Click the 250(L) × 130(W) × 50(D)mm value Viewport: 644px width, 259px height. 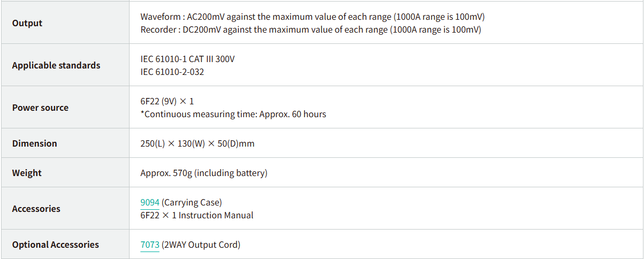(198, 143)
